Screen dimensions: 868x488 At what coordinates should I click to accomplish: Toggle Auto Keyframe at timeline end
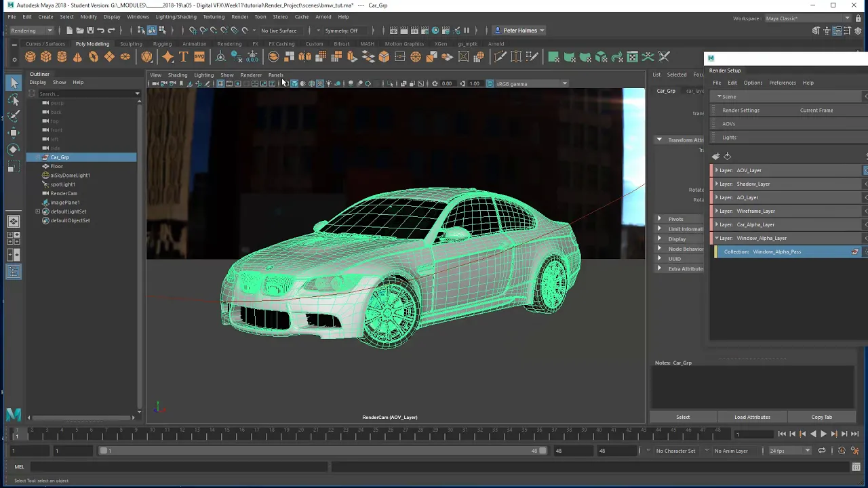point(842,451)
